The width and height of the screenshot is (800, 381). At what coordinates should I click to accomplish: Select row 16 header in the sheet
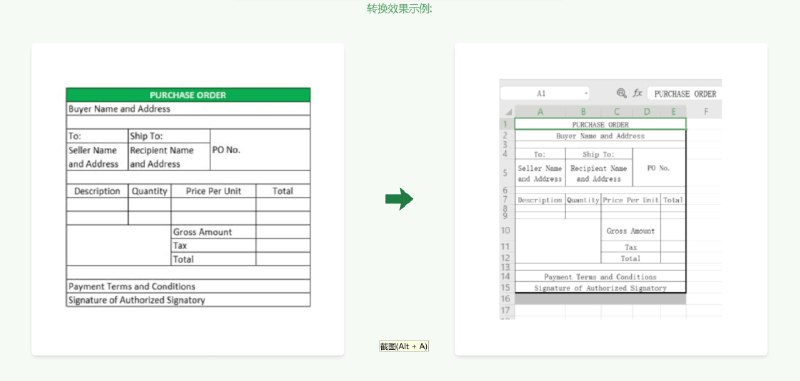coord(506,299)
